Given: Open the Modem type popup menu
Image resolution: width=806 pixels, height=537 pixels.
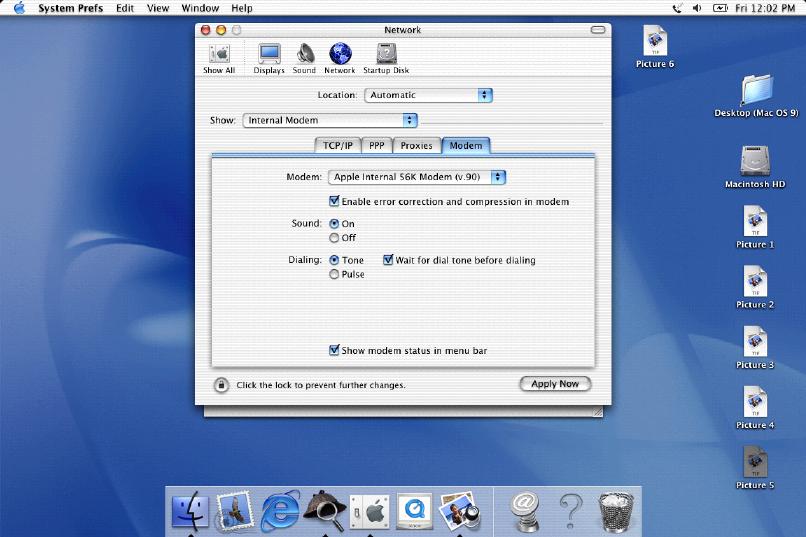Looking at the screenshot, I should (x=417, y=177).
